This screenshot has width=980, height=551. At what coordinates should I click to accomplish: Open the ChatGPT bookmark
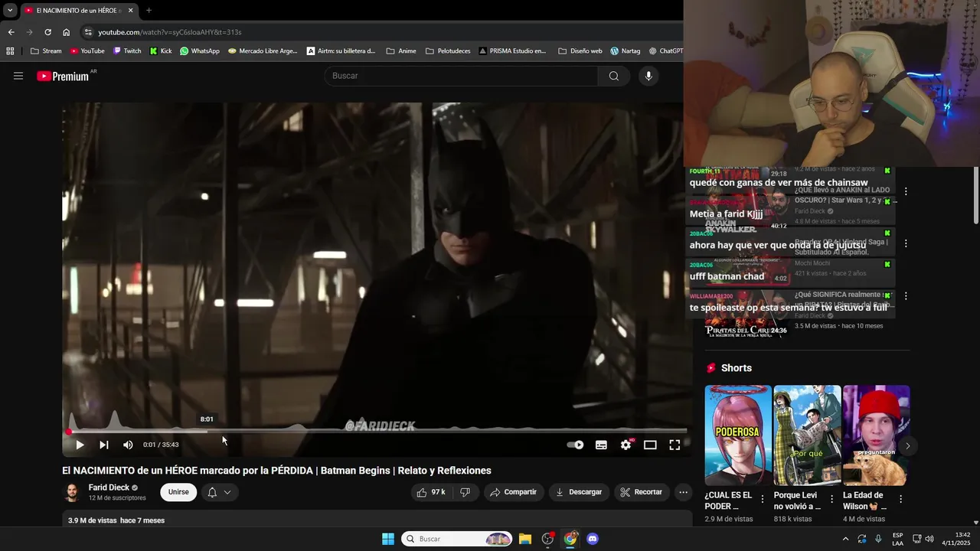[x=666, y=51]
